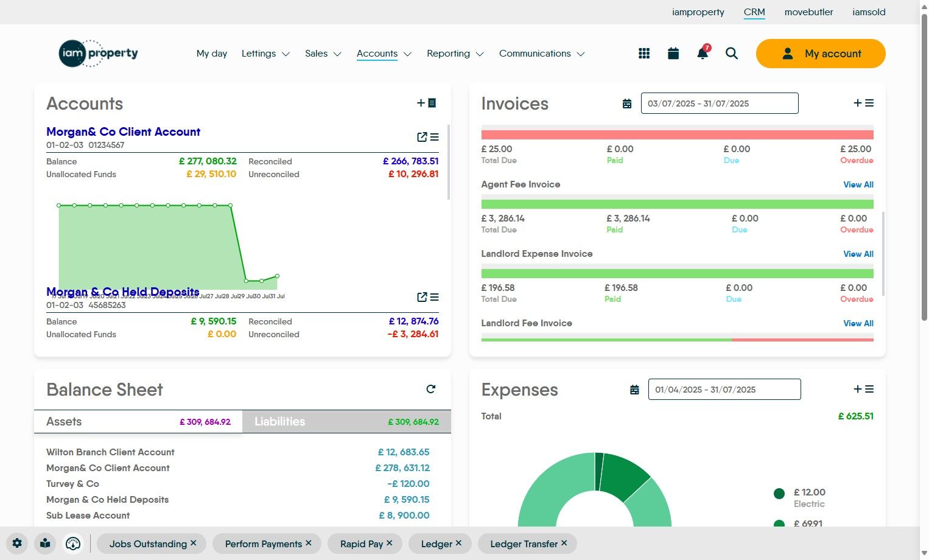The height and width of the screenshot is (560, 929).
Task: Open Morgan& Co Client Account options menu
Action: pyautogui.click(x=434, y=137)
